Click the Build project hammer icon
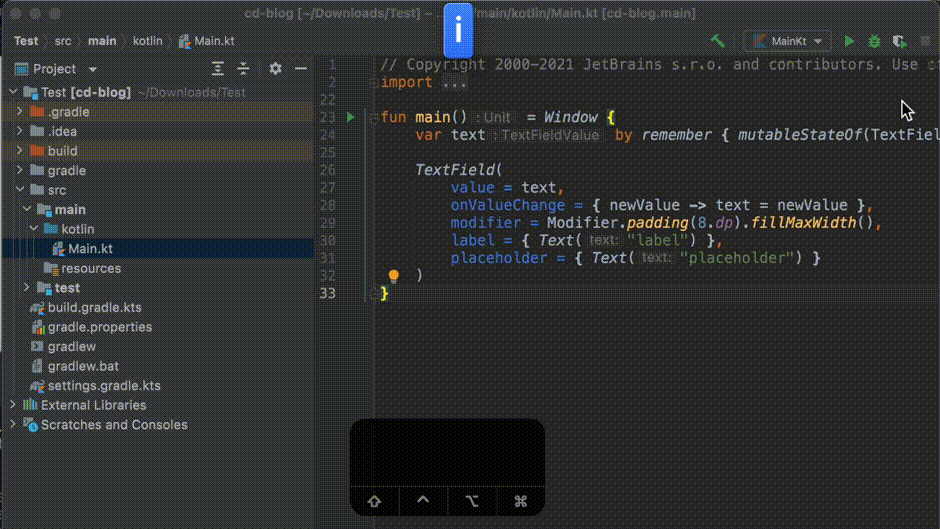The height and width of the screenshot is (529, 940). pyautogui.click(x=717, y=41)
